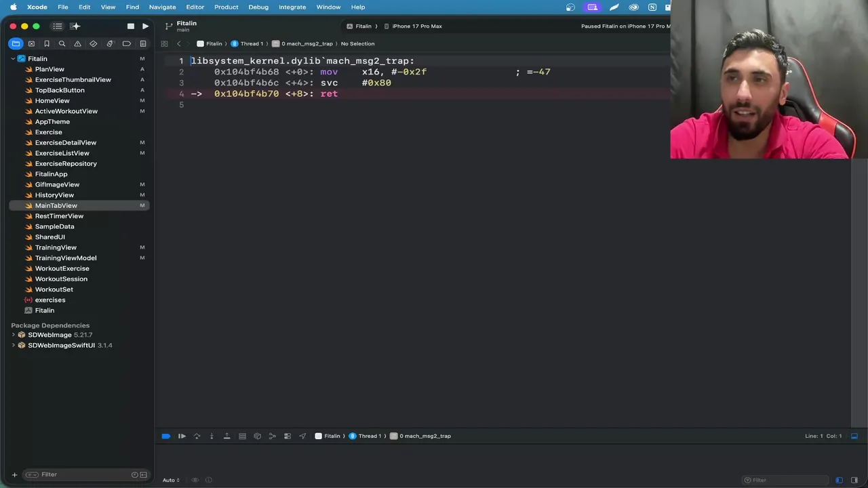Toggle the debug area panel button

coord(854,436)
